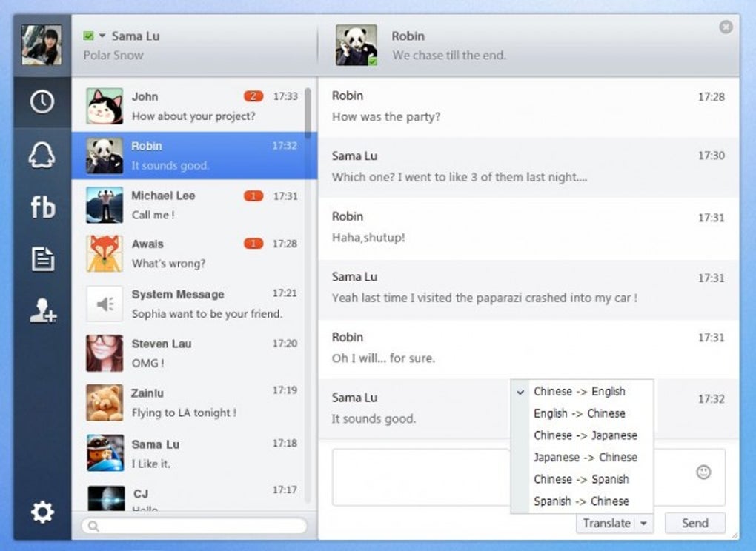
Task: Click CJ's avatar
Action: click(x=105, y=498)
